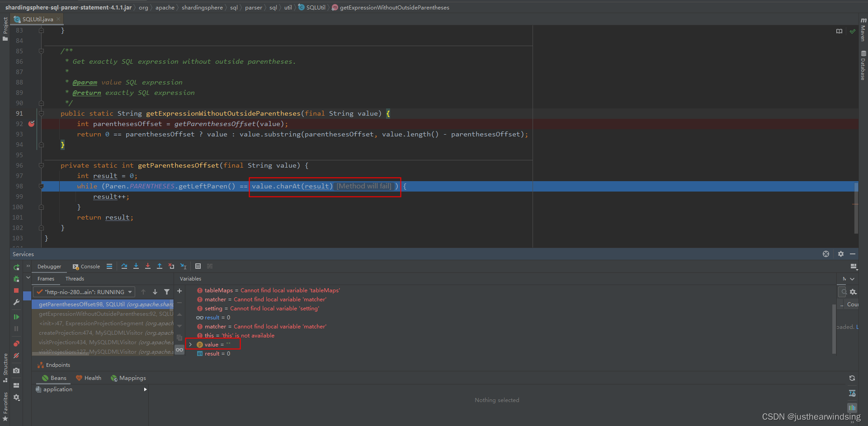Click the next frame down arrow
Image resolution: width=868 pixels, height=426 pixels.
pos(155,292)
